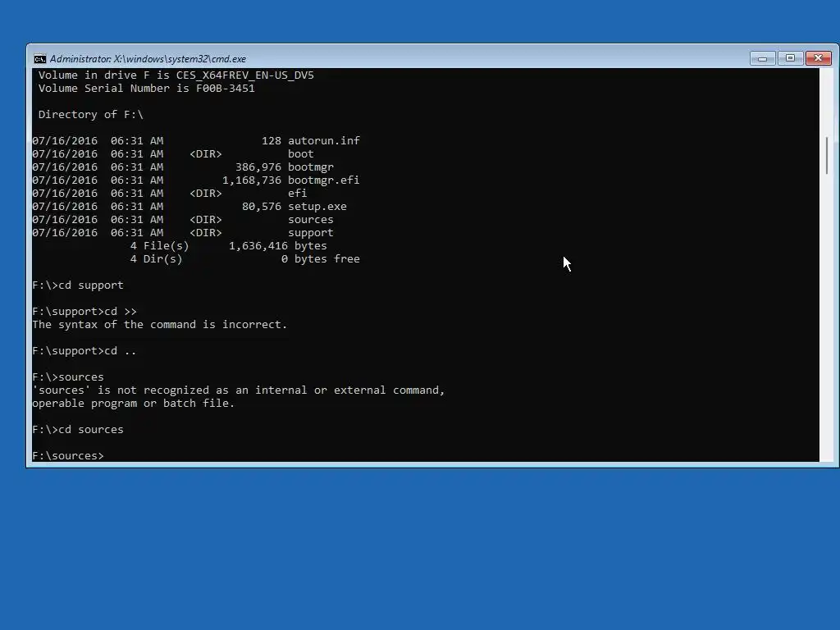Click the 'F:\>cd support' command line

(78, 285)
